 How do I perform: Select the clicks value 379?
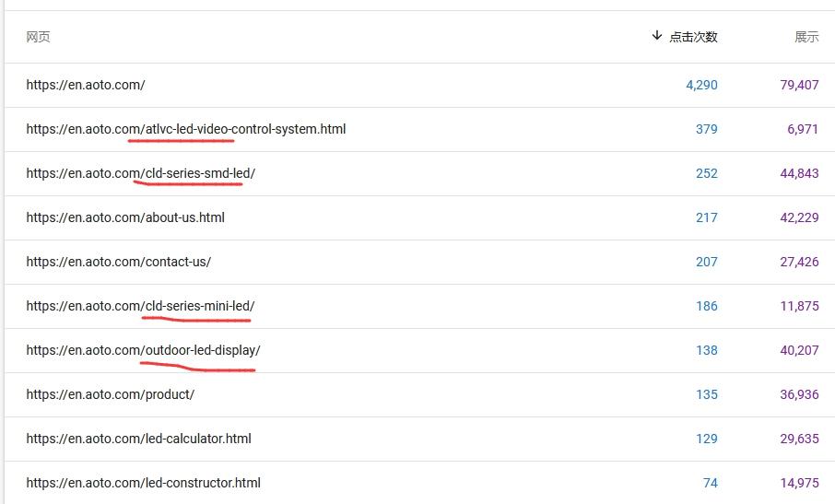pyautogui.click(x=707, y=129)
